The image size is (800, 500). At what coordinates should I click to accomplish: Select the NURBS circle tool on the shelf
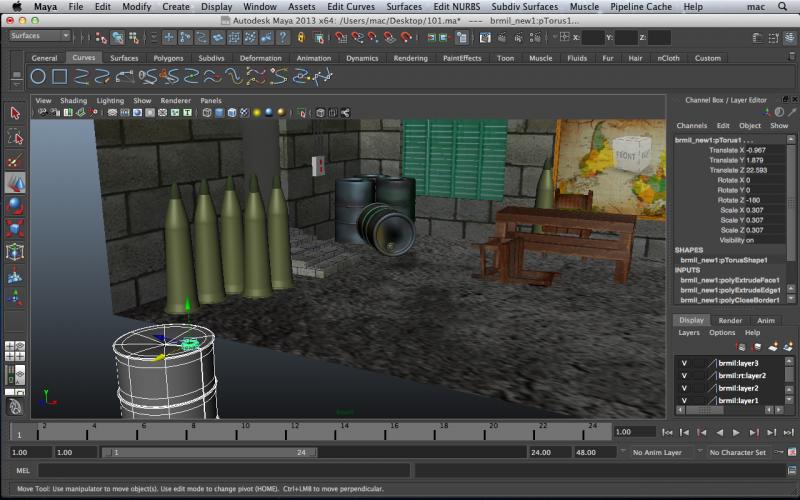(x=38, y=76)
